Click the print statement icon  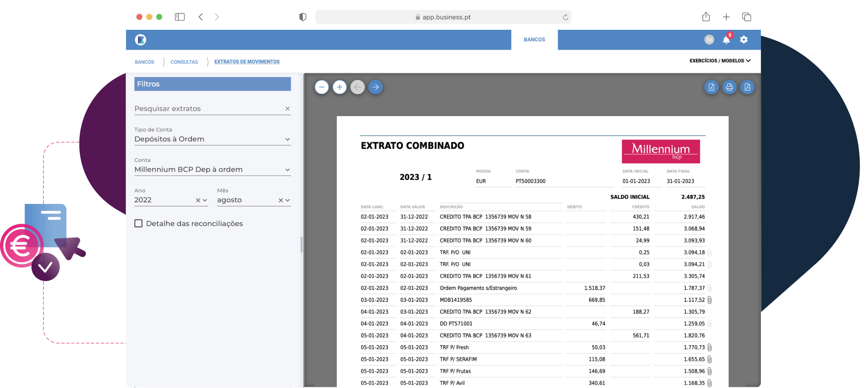tap(729, 87)
